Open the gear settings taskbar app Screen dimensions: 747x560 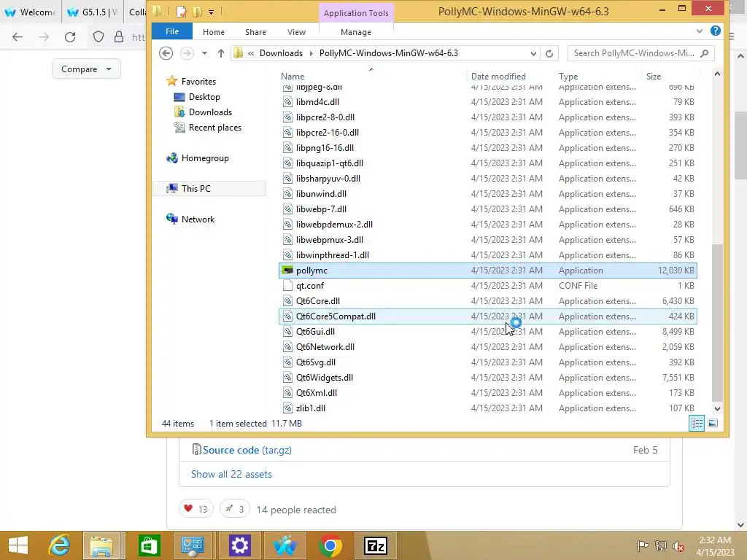239,545
